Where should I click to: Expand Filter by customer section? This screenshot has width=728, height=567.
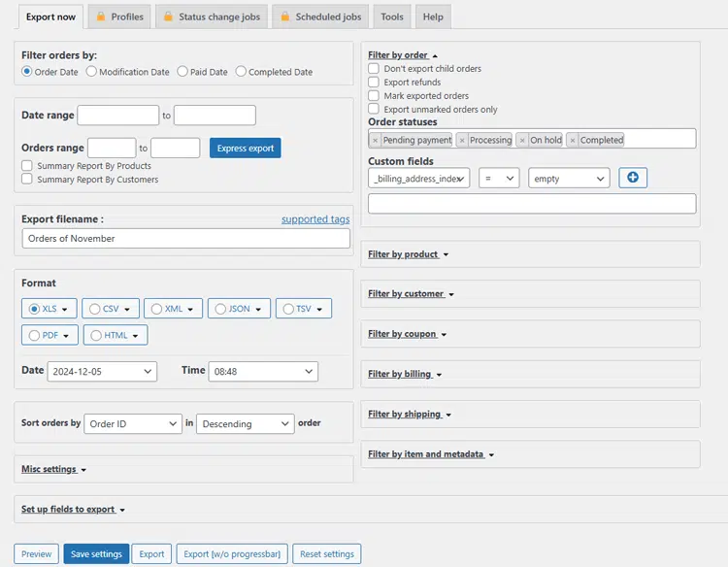[411, 294]
